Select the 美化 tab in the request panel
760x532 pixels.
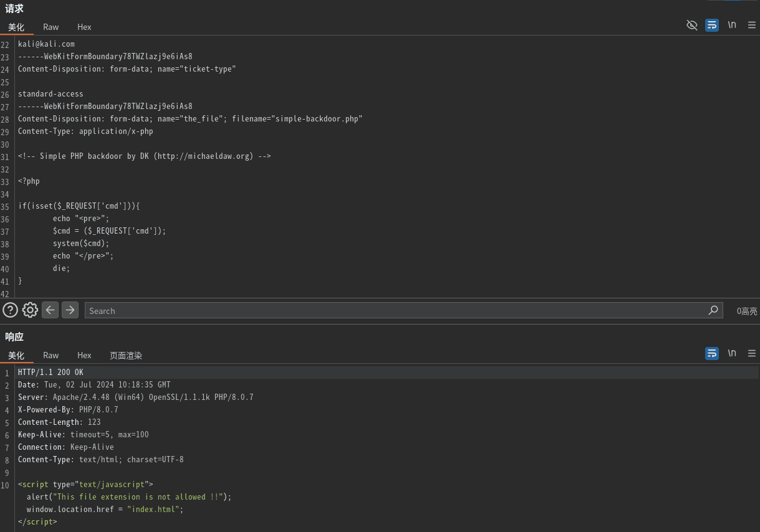pyautogui.click(x=16, y=27)
